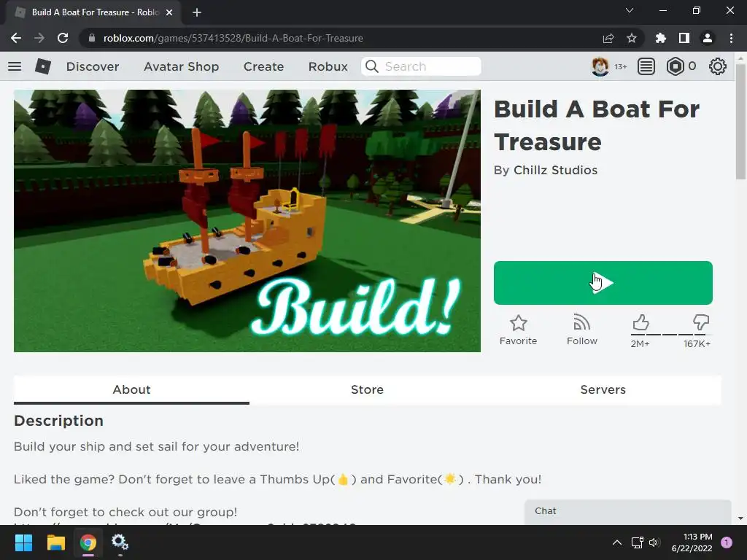Go back with browser back arrow
Image resolution: width=747 pixels, height=560 pixels.
pyautogui.click(x=16, y=38)
